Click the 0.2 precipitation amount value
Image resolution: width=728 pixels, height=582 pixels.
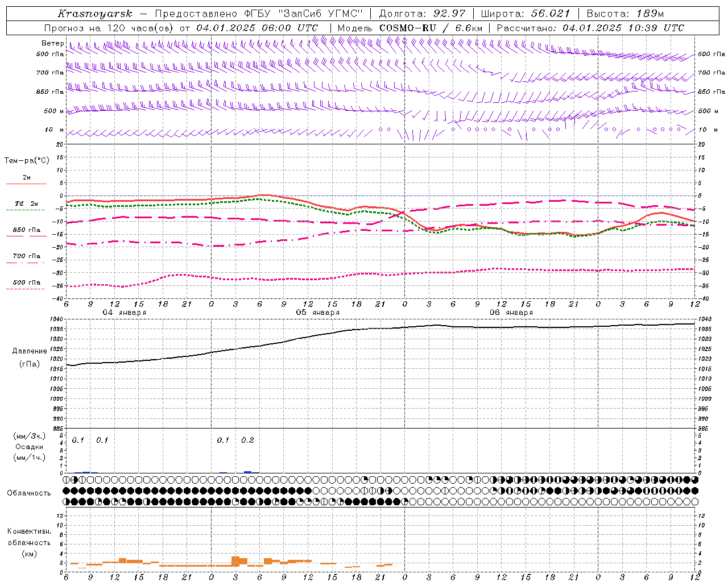pyautogui.click(x=247, y=440)
